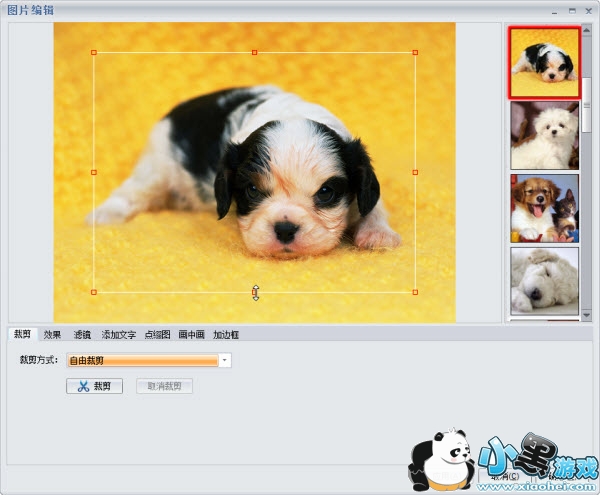The height and width of the screenshot is (495, 600).
Task: Choose the puppy-with-kitten thumbnail
Action: point(544,208)
